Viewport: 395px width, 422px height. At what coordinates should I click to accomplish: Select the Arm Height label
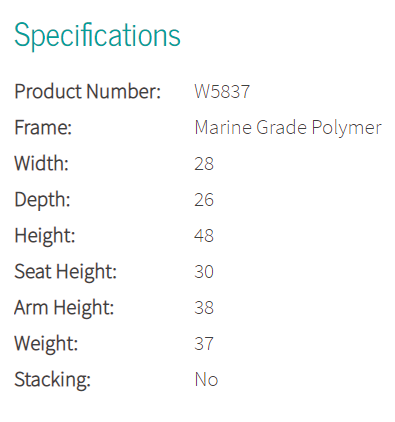click(64, 308)
